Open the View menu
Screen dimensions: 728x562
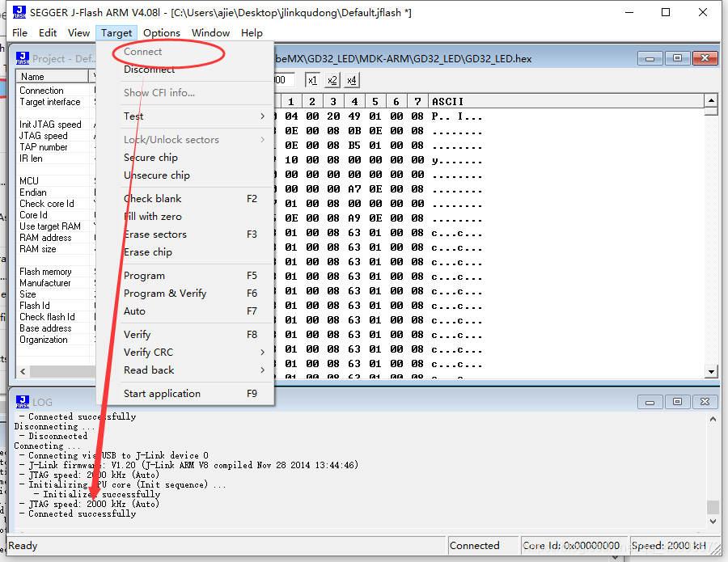79,33
